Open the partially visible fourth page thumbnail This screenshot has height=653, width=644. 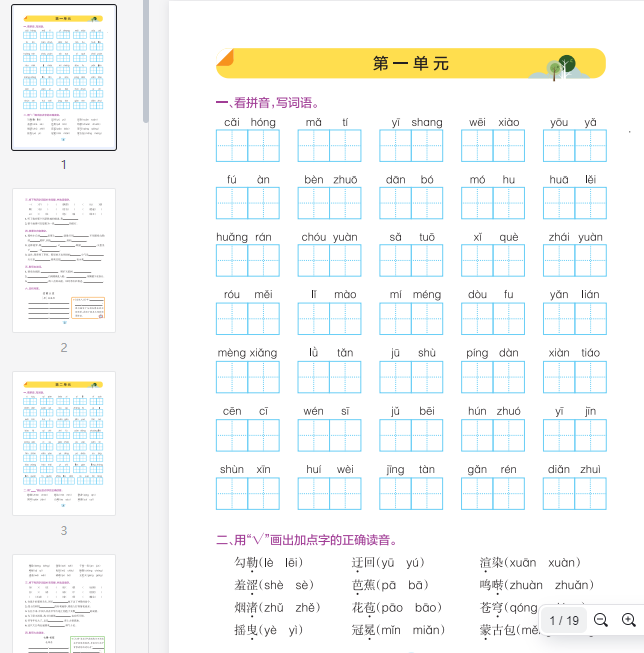(64, 603)
